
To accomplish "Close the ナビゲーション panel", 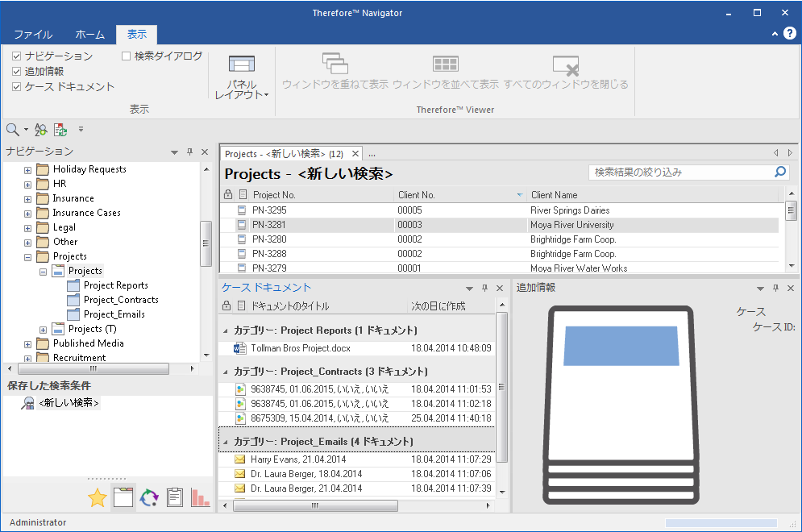I will tap(205, 152).
